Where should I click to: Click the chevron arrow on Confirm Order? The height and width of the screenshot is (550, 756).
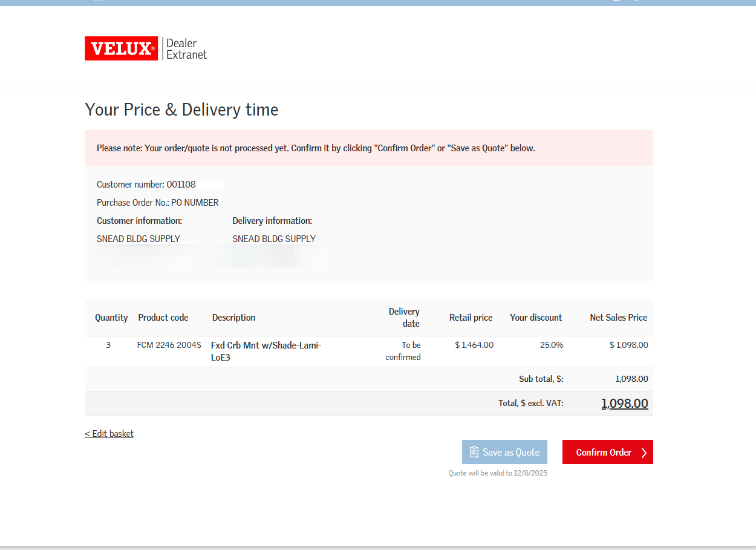pos(644,453)
